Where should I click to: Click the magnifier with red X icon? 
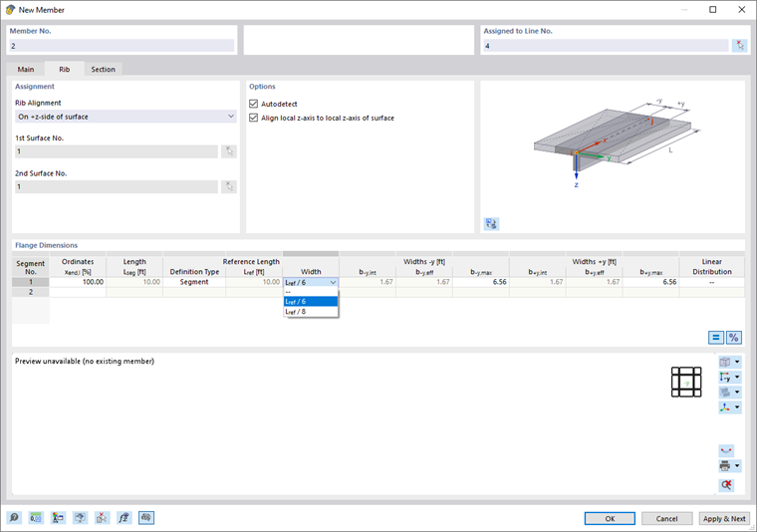pyautogui.click(x=726, y=485)
